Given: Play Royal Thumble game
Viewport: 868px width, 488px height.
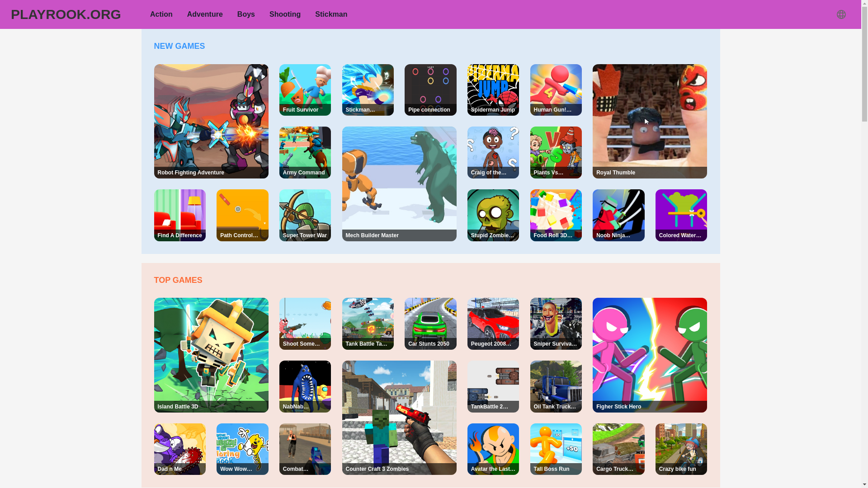Looking at the screenshot, I should pyautogui.click(x=650, y=121).
